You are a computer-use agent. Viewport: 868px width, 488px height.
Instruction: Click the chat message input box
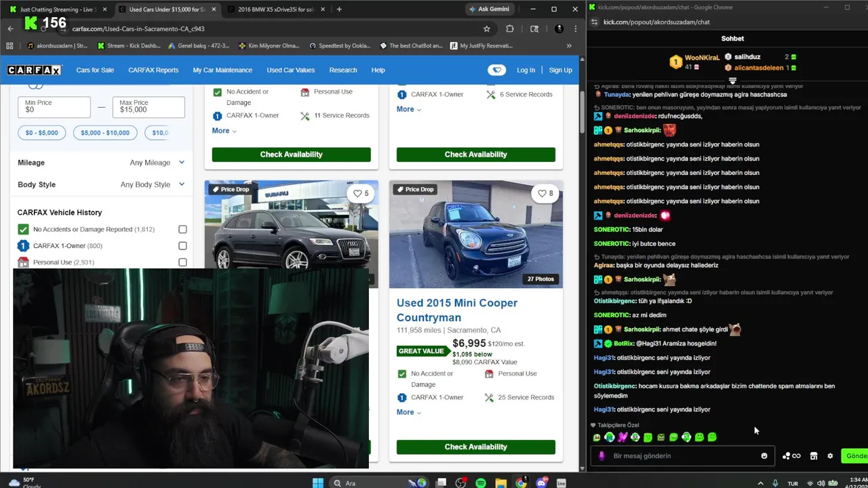coord(684,456)
